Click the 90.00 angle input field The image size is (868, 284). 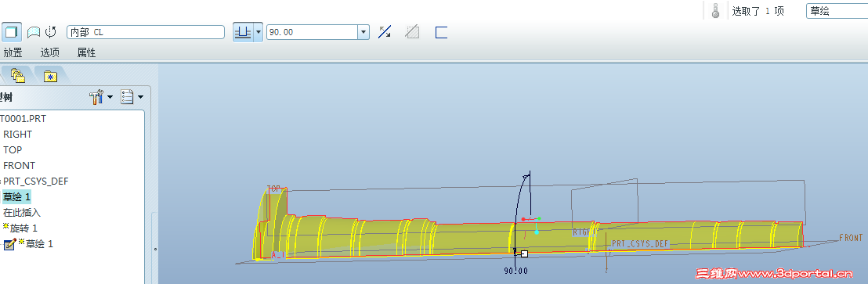point(313,32)
